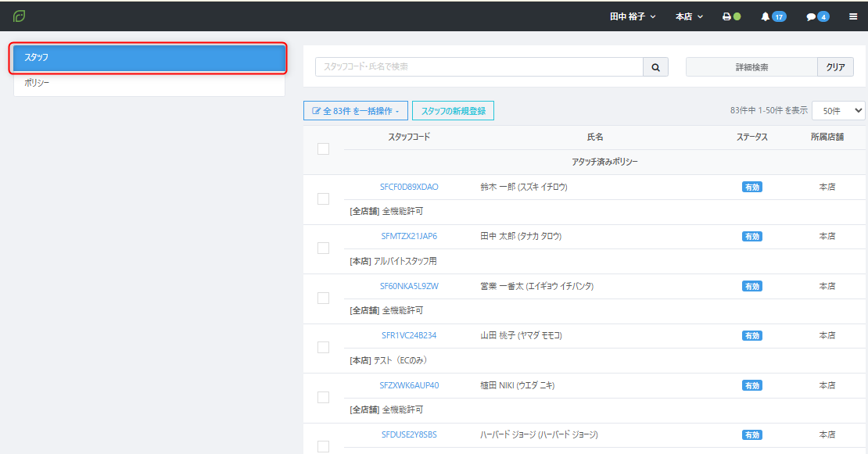Check the box for 営業 一番太 row

(x=323, y=298)
